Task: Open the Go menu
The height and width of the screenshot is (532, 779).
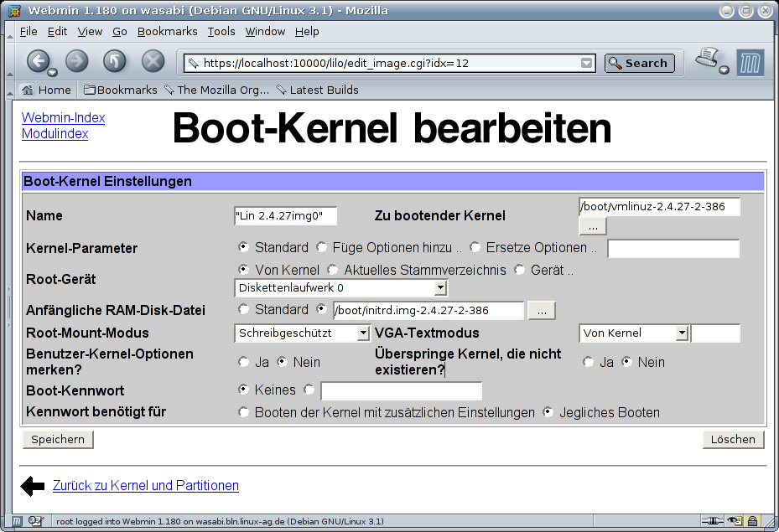Action: pos(120,31)
